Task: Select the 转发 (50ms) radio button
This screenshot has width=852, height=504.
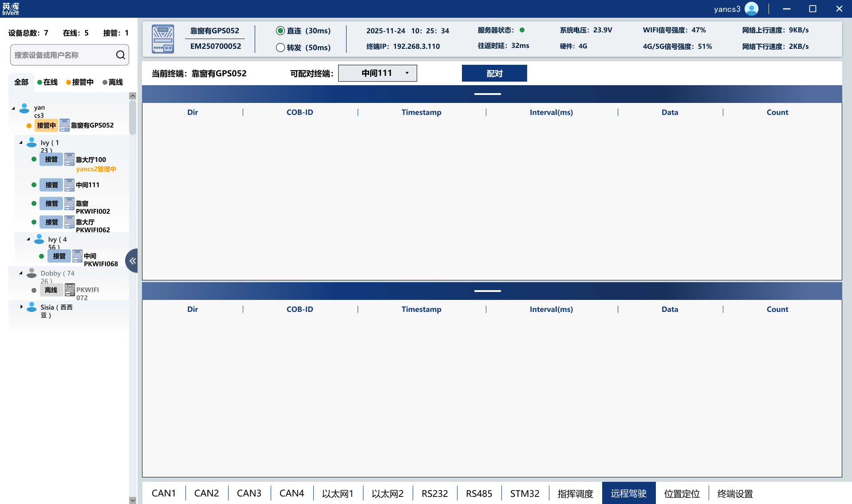Action: pyautogui.click(x=280, y=47)
